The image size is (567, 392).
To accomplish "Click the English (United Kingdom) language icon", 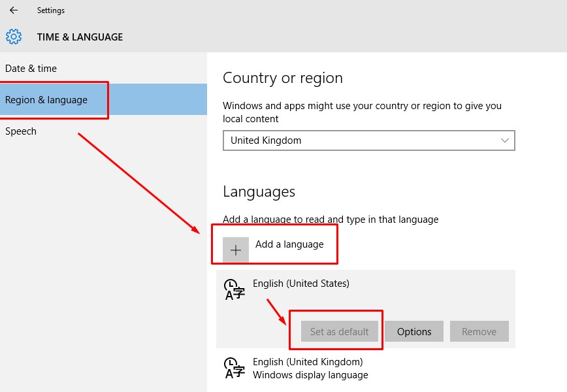I will coord(235,368).
